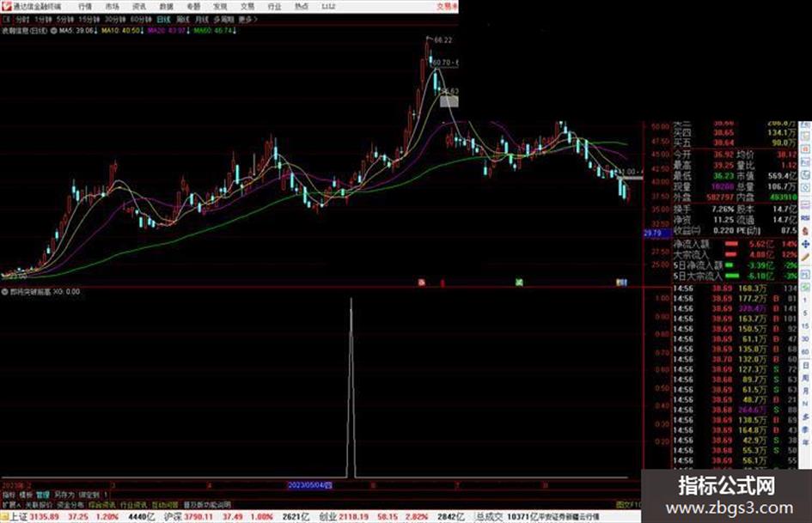Image resolution: width=812 pixels, height=523 pixels.
Task: Click the MA5: 39.06 indicator label
Action: pos(77,31)
